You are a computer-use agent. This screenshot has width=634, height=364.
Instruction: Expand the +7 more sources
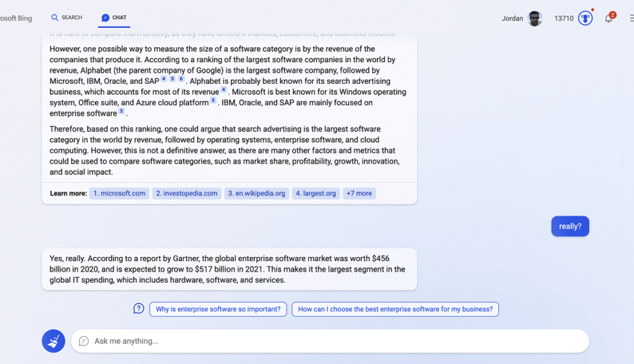pyautogui.click(x=359, y=194)
